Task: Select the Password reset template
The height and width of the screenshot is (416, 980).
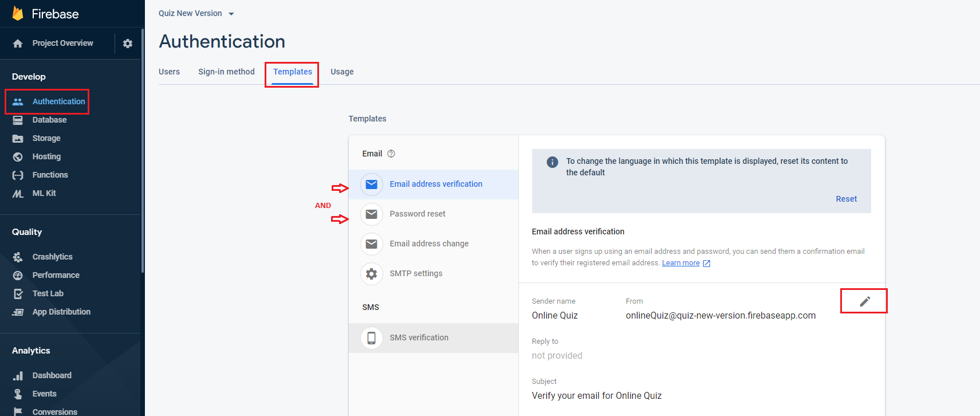Action: [x=434, y=214]
